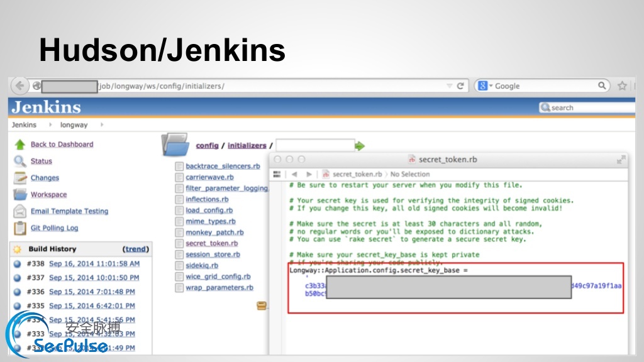Click the editor forward navigation arrow

(x=309, y=175)
